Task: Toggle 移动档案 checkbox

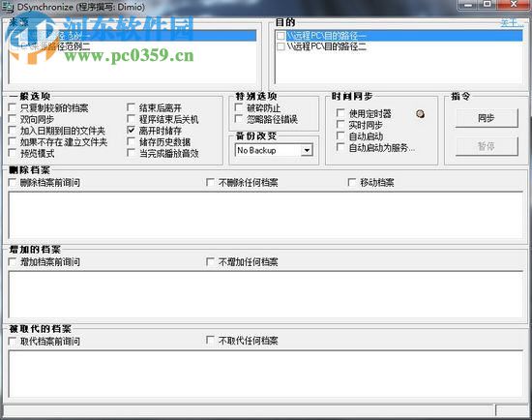Action: [352, 182]
